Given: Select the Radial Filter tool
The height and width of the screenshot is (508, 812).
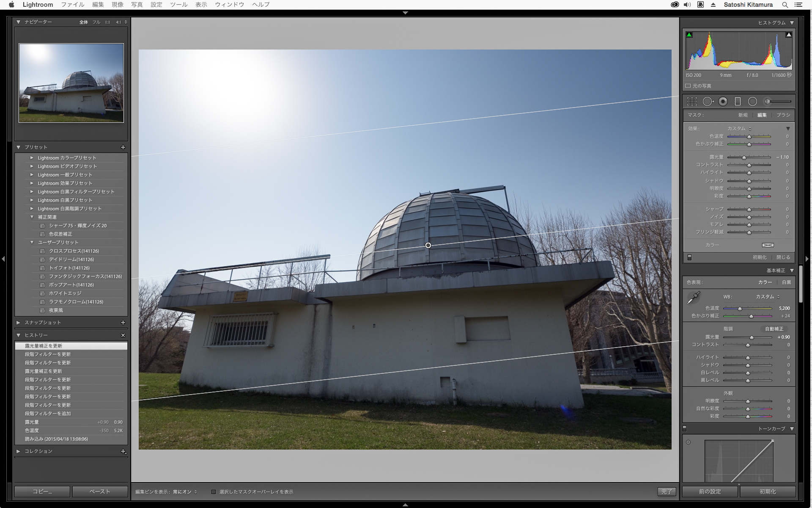Looking at the screenshot, I should pyautogui.click(x=752, y=101).
